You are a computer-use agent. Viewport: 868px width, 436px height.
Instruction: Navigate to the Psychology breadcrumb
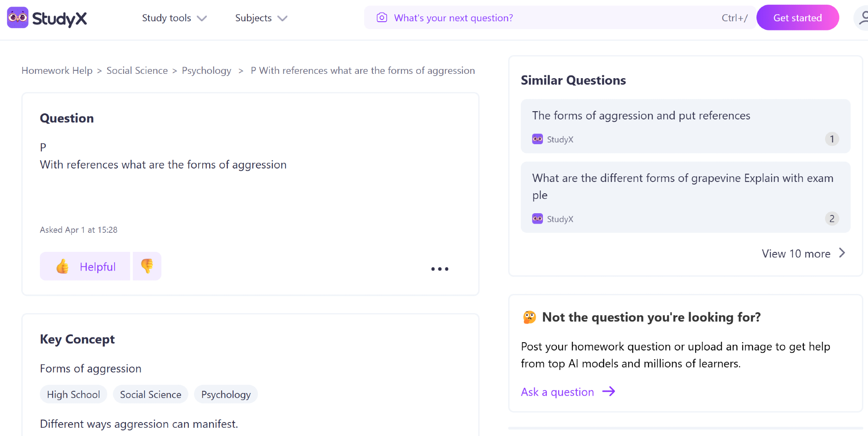click(x=207, y=71)
